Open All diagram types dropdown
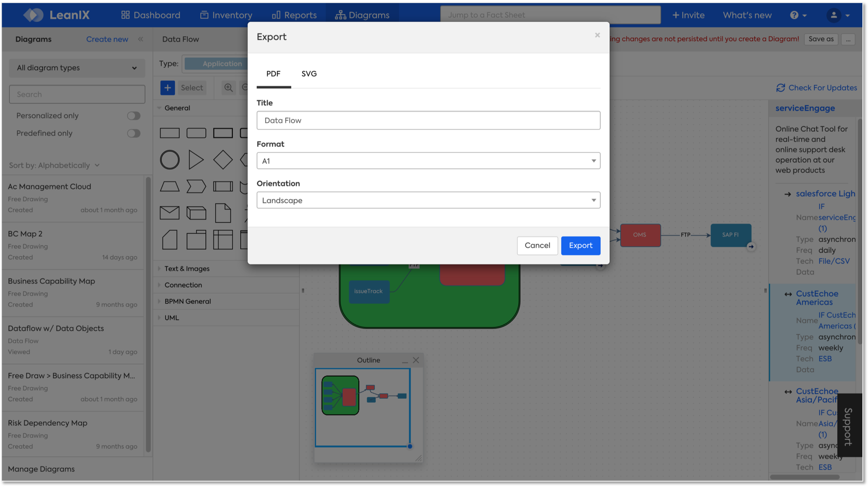868x487 pixels. pos(77,68)
